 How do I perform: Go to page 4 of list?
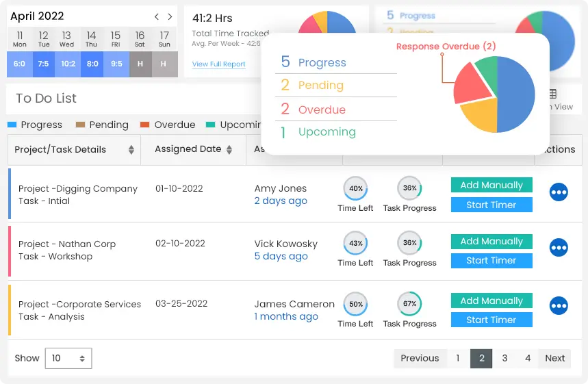point(527,358)
